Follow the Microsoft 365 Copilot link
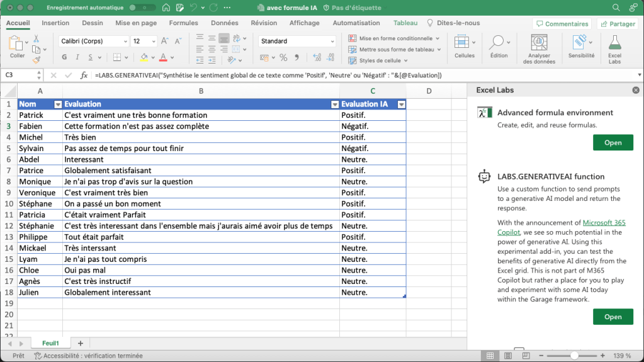Viewport: 644px width, 362px height. pos(604,223)
